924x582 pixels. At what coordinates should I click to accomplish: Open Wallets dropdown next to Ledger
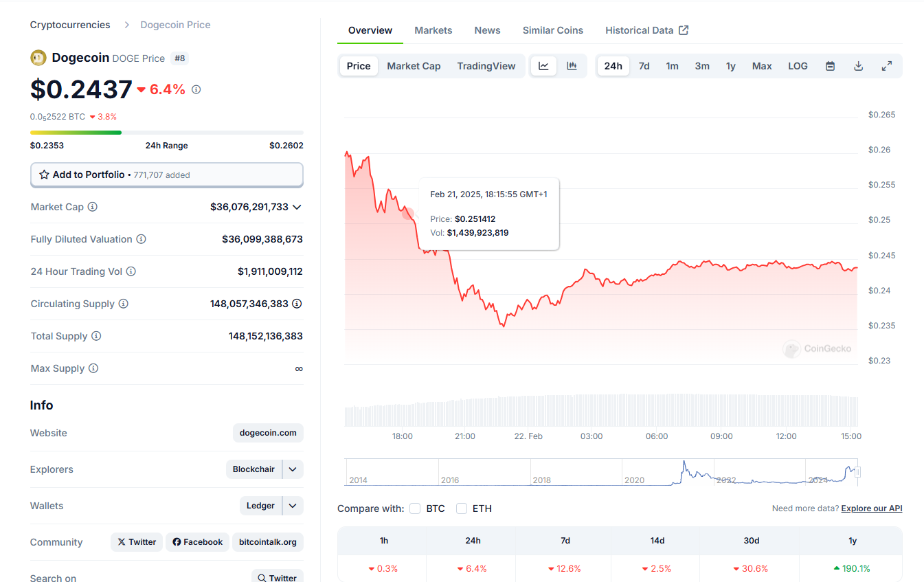[293, 506]
